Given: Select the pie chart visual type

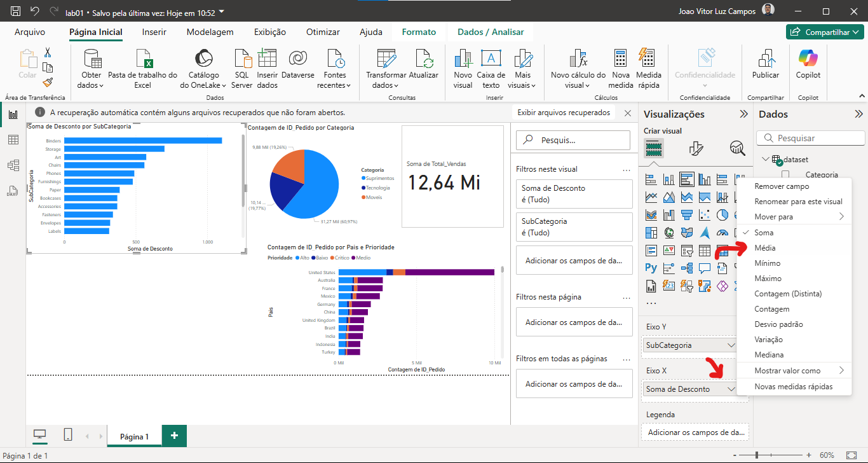Looking at the screenshot, I should click(722, 215).
